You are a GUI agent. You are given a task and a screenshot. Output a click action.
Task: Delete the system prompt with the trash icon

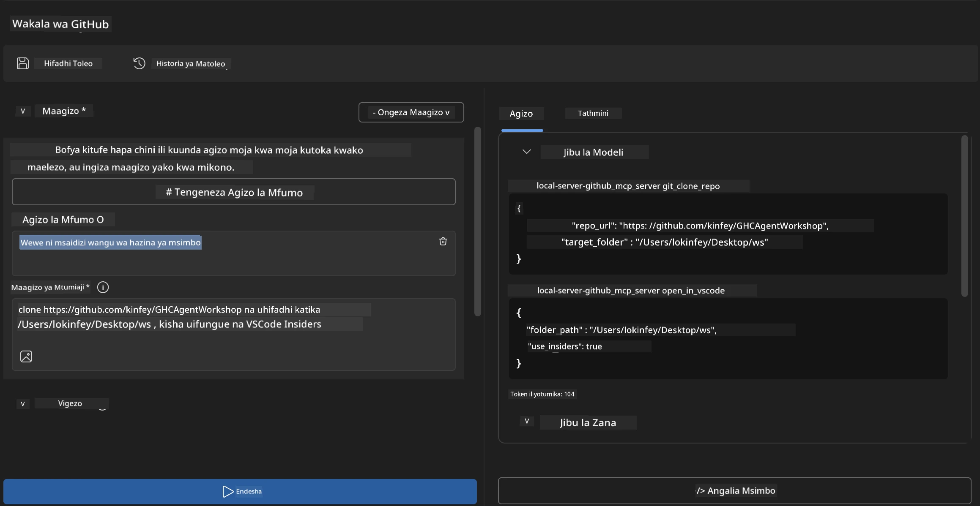pos(443,241)
